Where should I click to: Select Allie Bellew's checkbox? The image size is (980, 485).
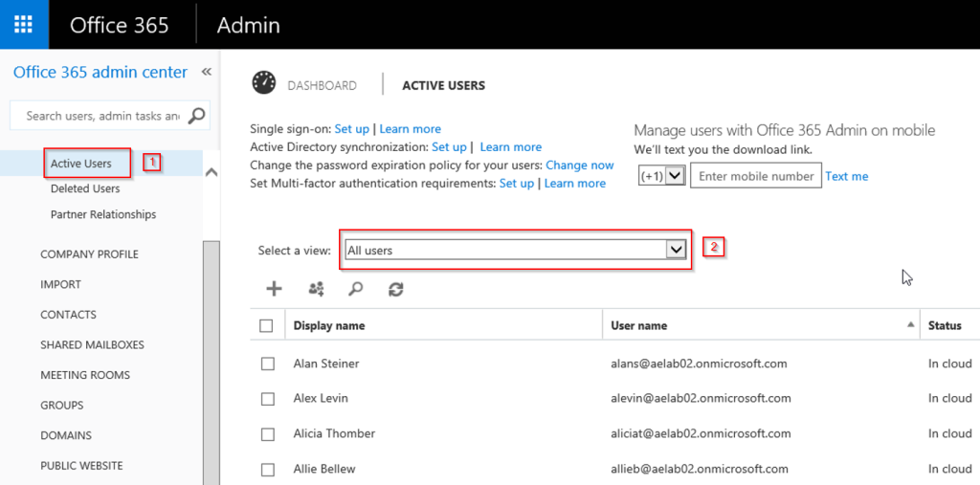268,470
